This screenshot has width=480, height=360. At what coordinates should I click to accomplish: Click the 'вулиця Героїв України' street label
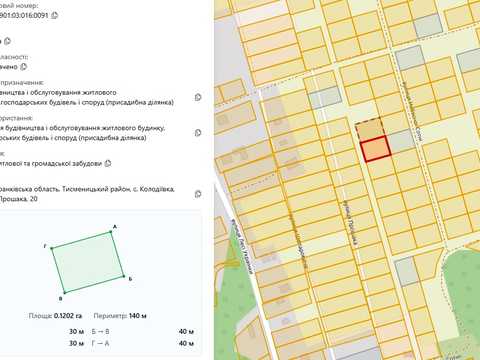[x=243, y=246]
